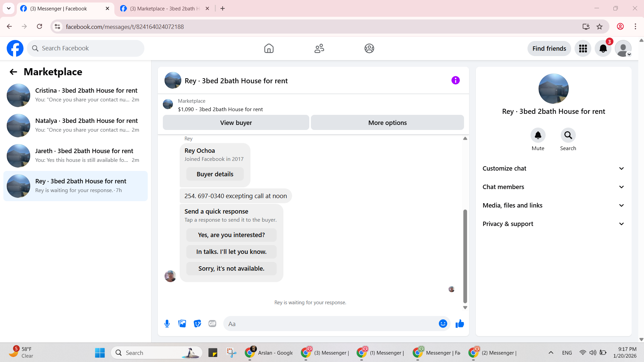This screenshot has width=644, height=362.
Task: Open Jareth's house rental conversation
Action: [76, 156]
